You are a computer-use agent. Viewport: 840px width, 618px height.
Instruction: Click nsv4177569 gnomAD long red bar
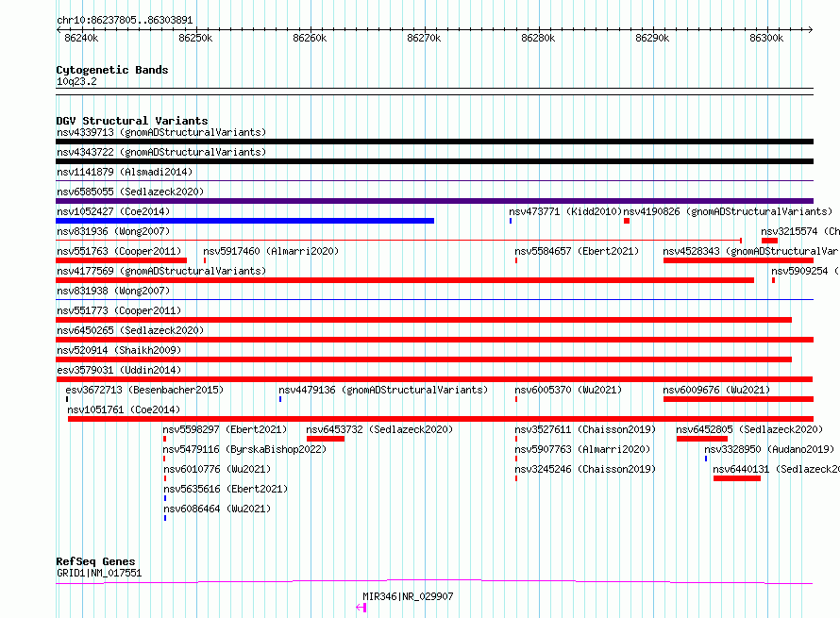[x=405, y=280]
